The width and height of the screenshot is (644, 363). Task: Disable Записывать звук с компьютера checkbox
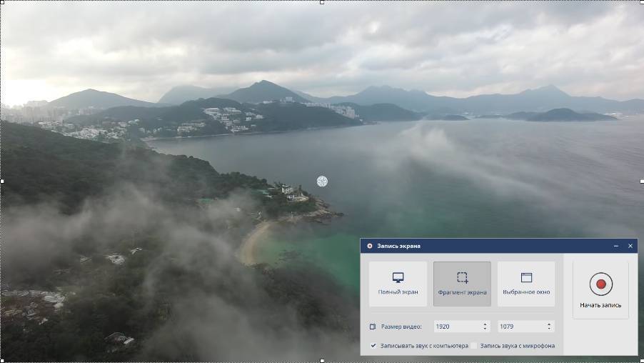pos(373,346)
